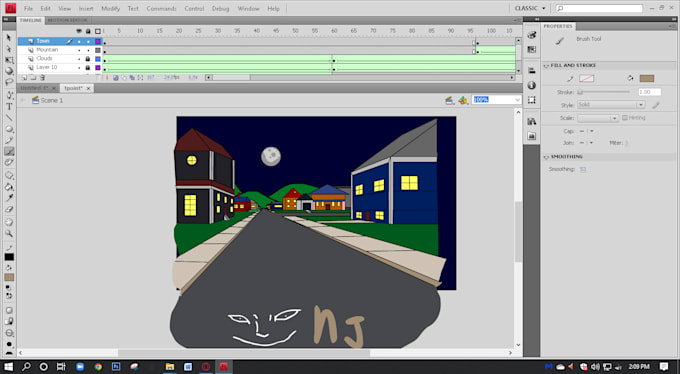
Task: Select the Selection arrow tool
Action: (x=9, y=38)
